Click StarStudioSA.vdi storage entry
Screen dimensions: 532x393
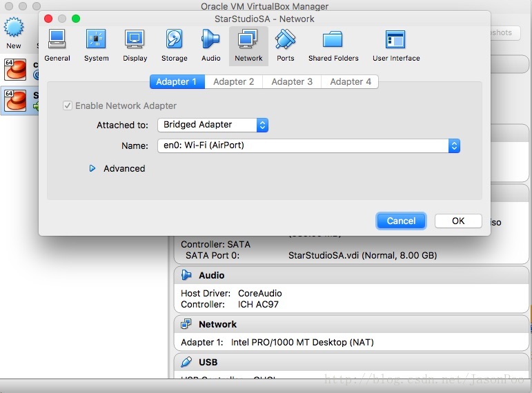click(362, 255)
